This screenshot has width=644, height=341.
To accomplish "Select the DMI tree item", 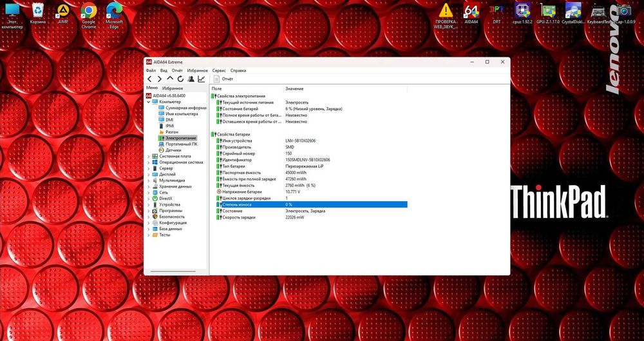I will tap(166, 120).
